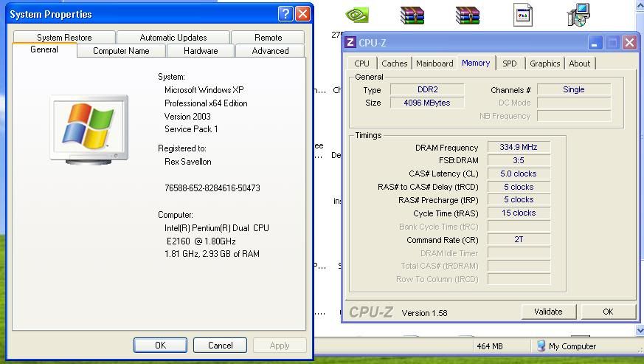Select the Memory tab in CPU-Z
The image size is (644, 364).
tap(476, 63)
